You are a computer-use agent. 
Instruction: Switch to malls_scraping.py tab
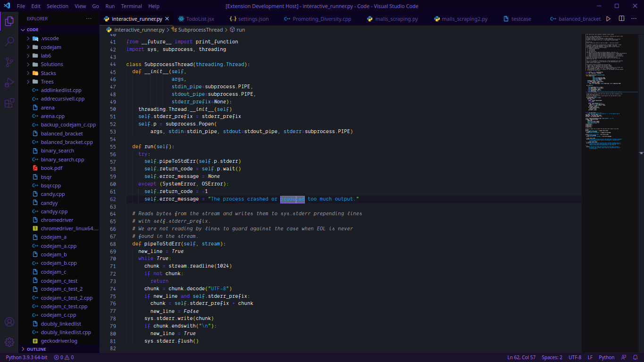point(396,19)
